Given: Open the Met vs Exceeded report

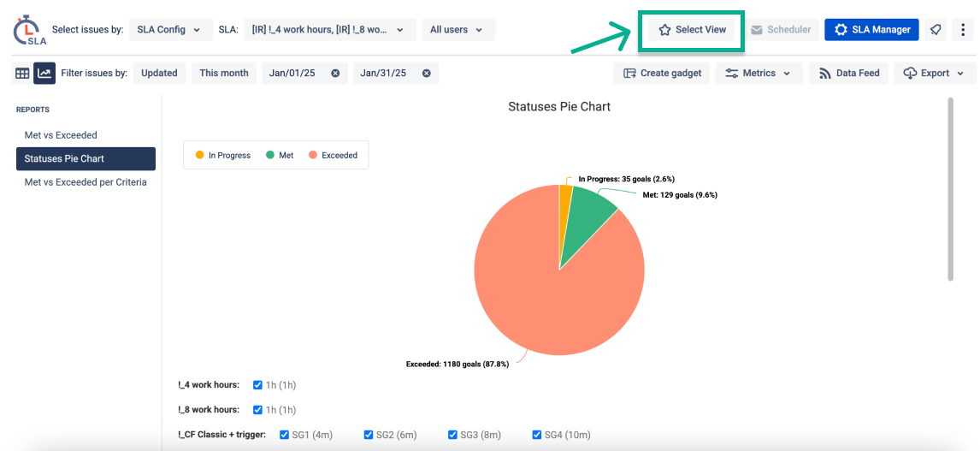Looking at the screenshot, I should tap(61, 135).
